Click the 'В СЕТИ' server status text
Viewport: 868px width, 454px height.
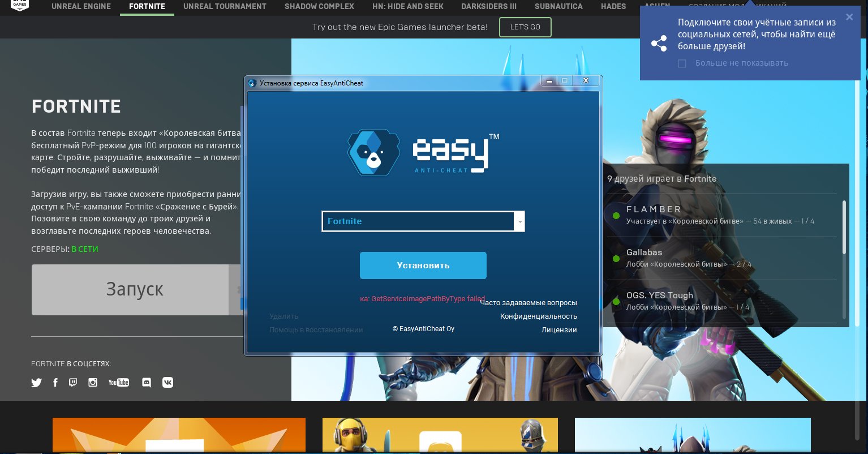tap(85, 249)
